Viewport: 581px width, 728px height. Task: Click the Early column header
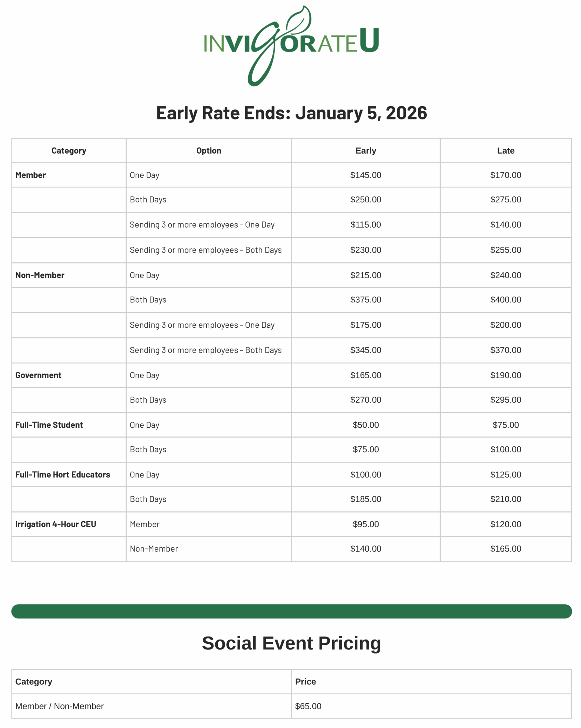(x=365, y=151)
